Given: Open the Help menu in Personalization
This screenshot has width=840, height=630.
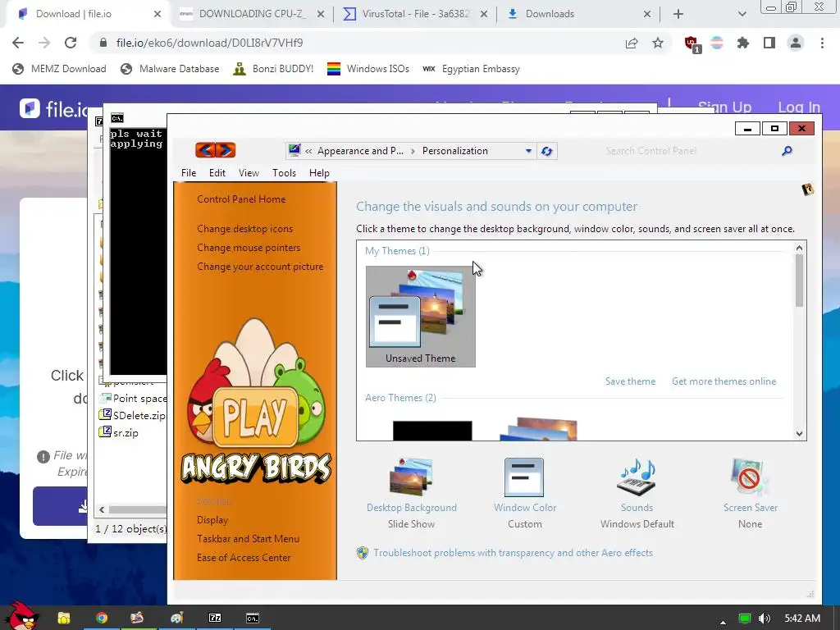Looking at the screenshot, I should pos(319,173).
